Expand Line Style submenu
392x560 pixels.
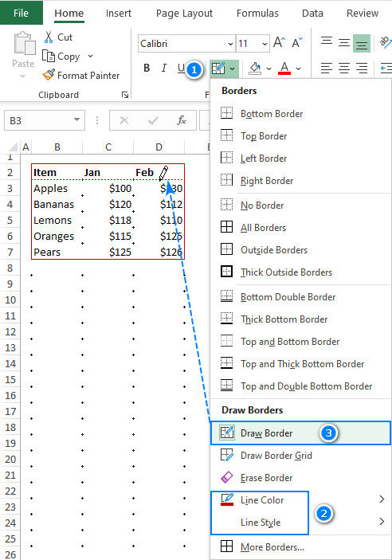[300, 522]
